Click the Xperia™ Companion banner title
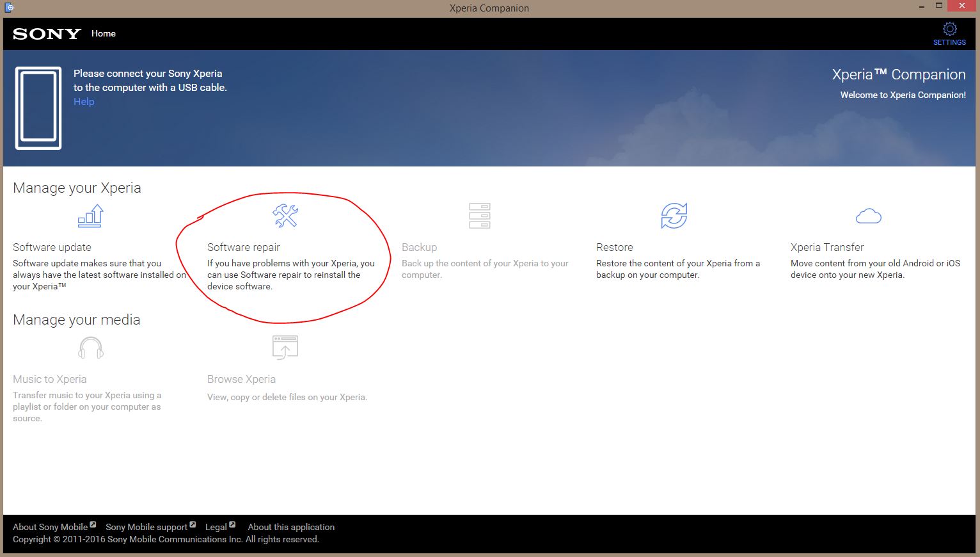This screenshot has width=980, height=557. (899, 74)
